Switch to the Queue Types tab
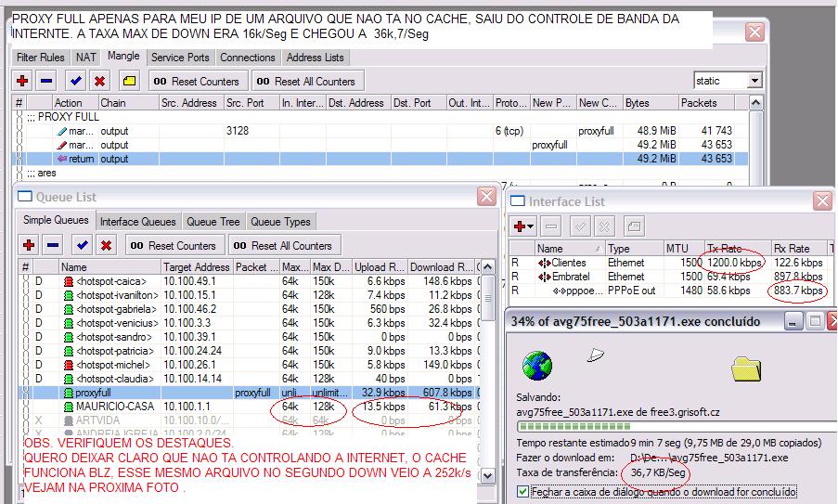838x504 pixels. tap(280, 221)
